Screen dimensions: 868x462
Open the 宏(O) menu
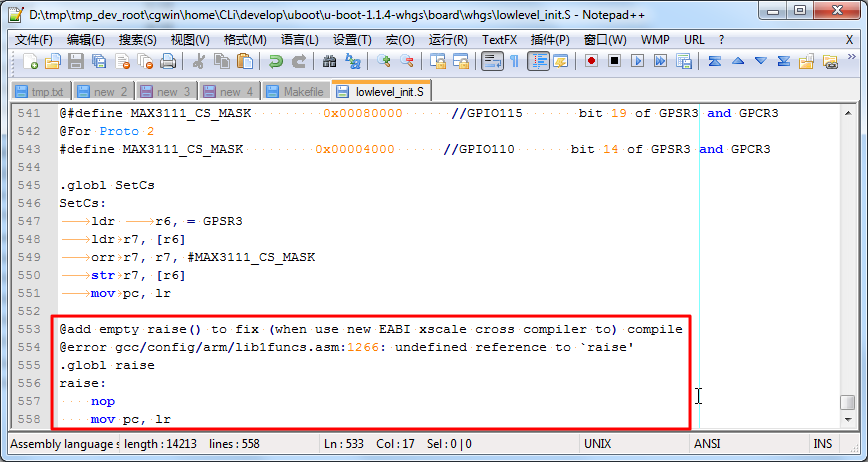tap(400, 40)
